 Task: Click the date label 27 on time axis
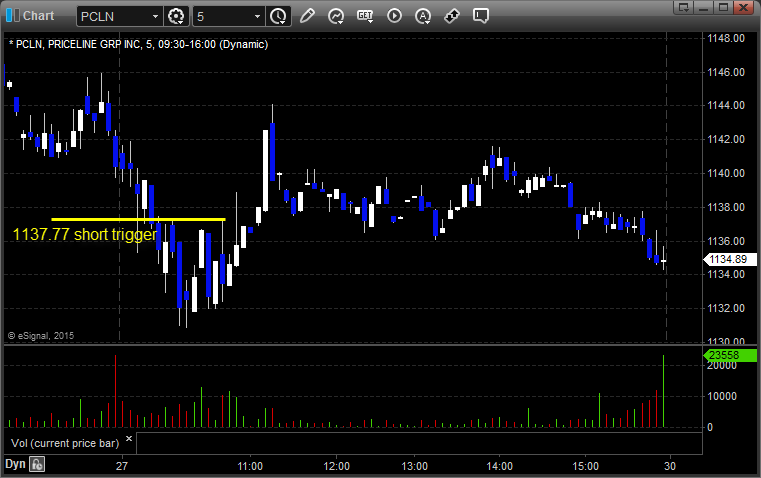122,466
